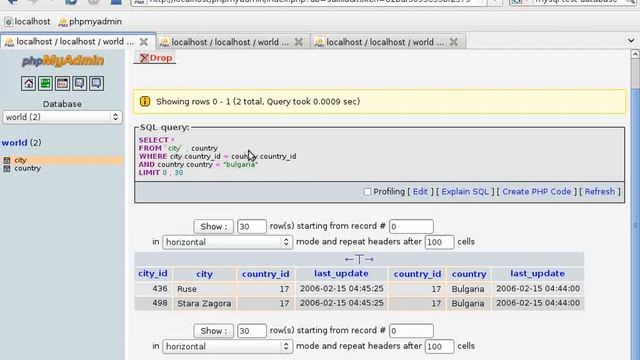Click upper rows count field with 30

[252, 227]
